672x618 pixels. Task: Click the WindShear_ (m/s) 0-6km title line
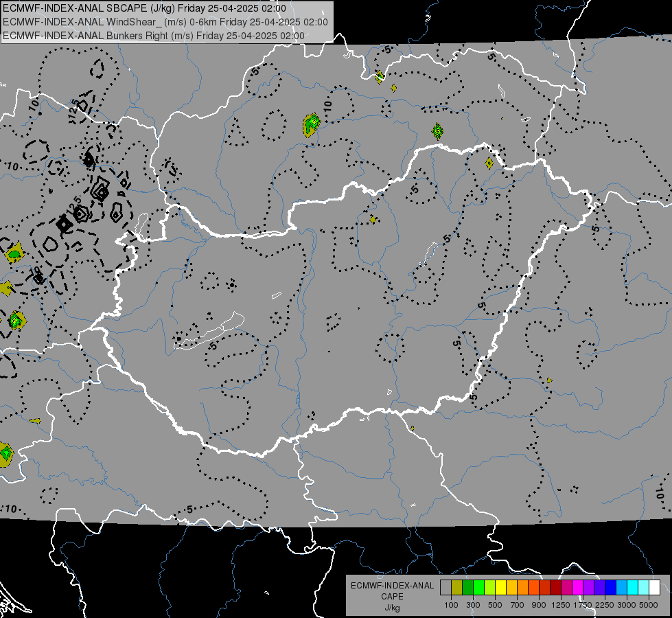[x=165, y=22]
